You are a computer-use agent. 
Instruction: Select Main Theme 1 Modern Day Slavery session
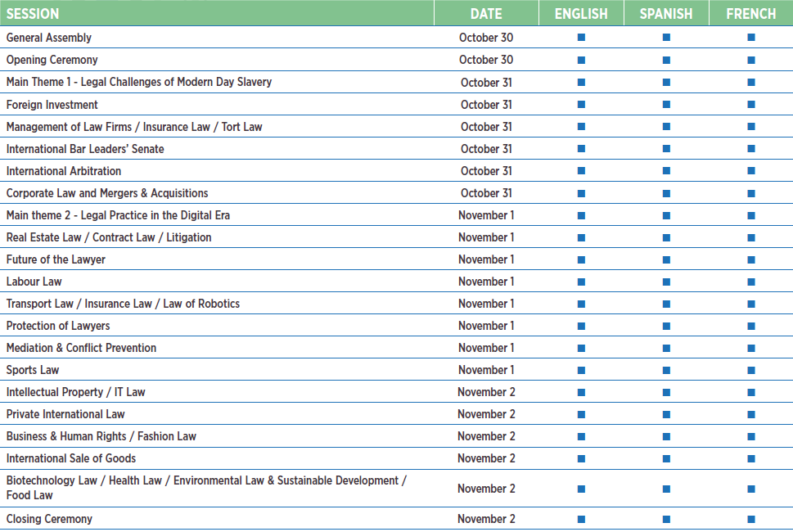tap(139, 82)
